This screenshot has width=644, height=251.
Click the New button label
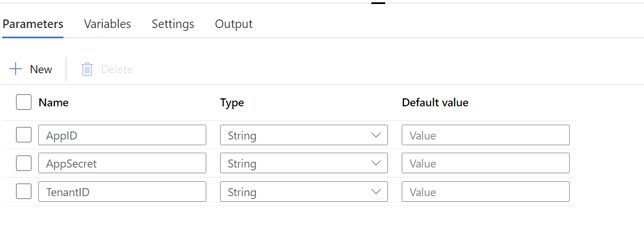click(x=41, y=69)
